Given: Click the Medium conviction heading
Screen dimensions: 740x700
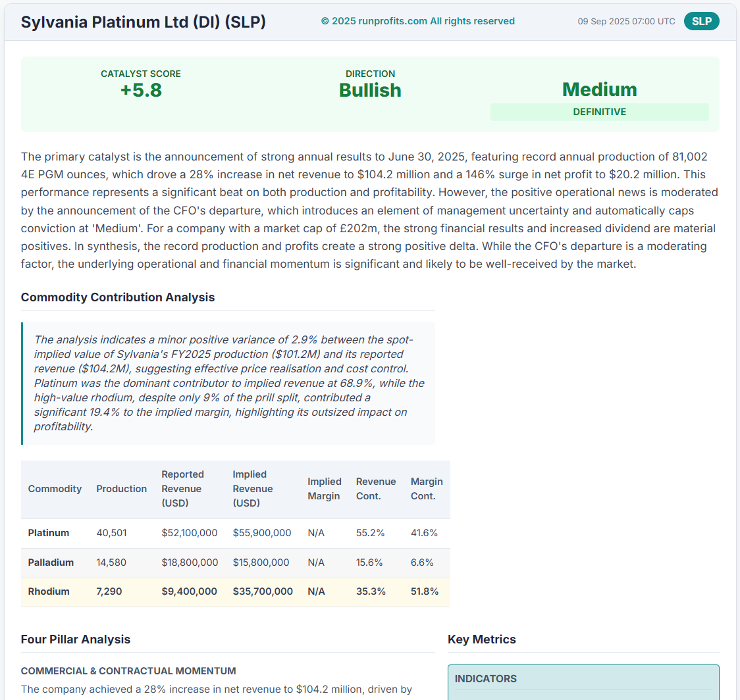Looking at the screenshot, I should click(599, 89).
